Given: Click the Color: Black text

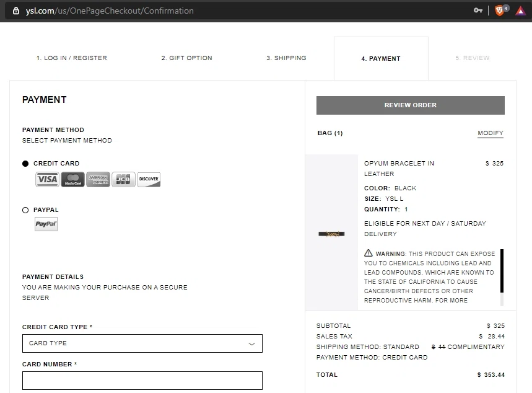Looking at the screenshot, I should 390,188.
